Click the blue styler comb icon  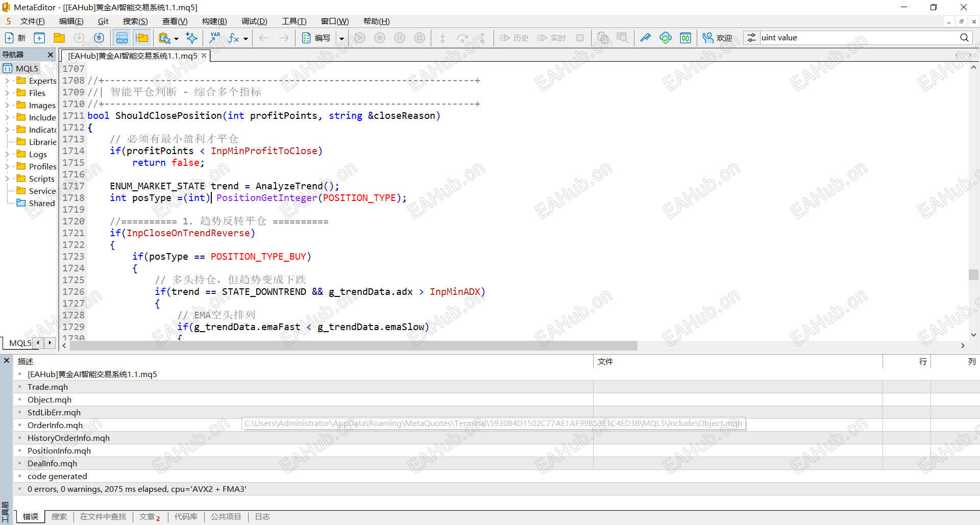tap(646, 38)
